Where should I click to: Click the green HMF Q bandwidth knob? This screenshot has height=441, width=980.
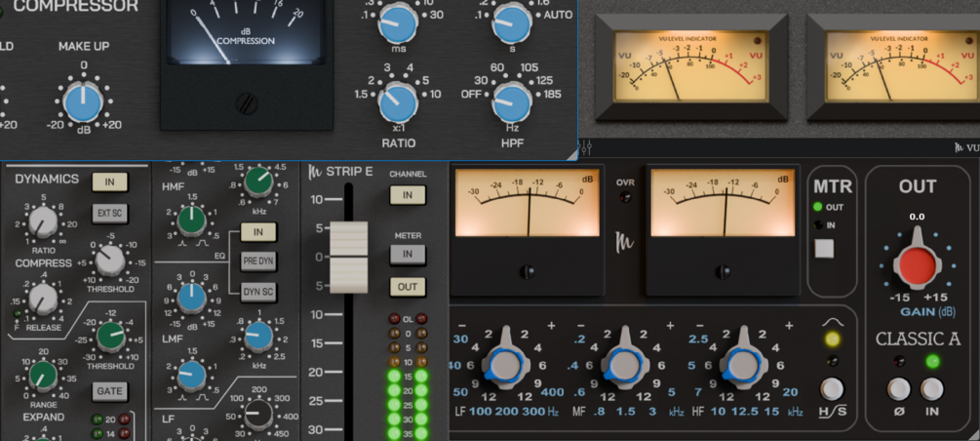pos(192,220)
